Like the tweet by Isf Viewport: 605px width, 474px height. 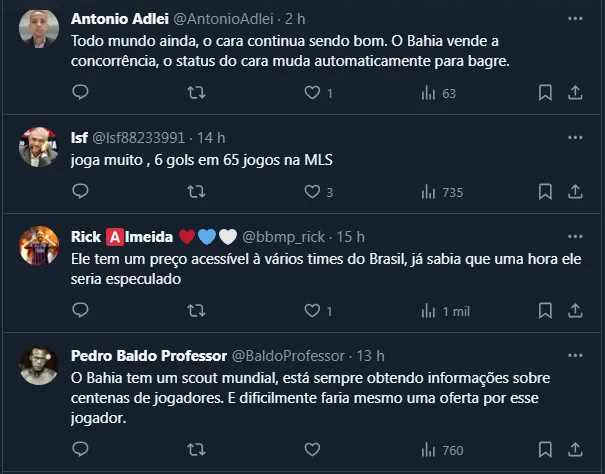click(x=312, y=192)
